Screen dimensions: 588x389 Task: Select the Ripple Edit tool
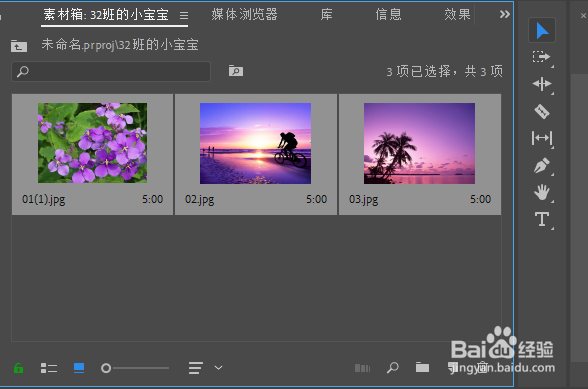coord(542,84)
